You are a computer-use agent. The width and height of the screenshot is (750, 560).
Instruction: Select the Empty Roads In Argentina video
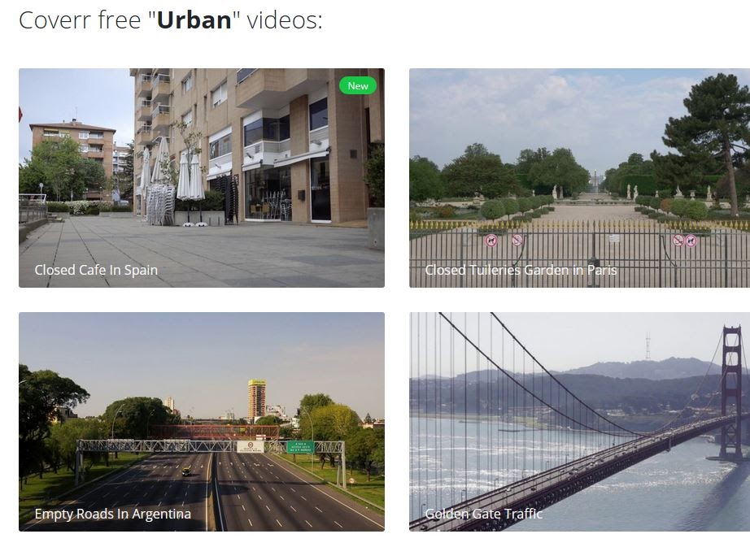tap(202, 422)
